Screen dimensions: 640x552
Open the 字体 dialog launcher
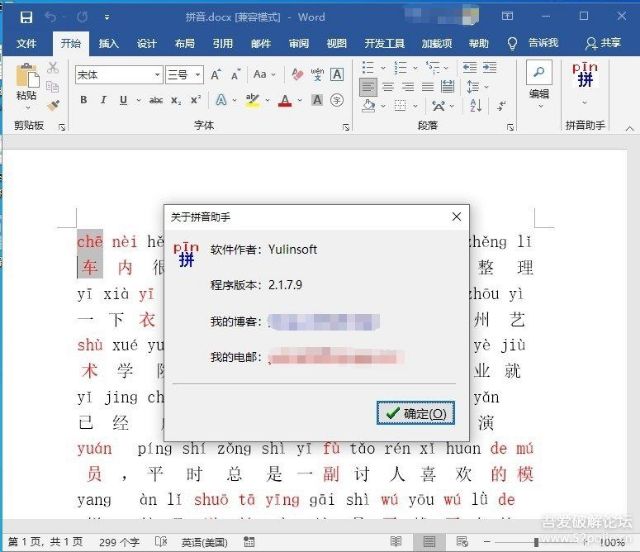click(346, 128)
